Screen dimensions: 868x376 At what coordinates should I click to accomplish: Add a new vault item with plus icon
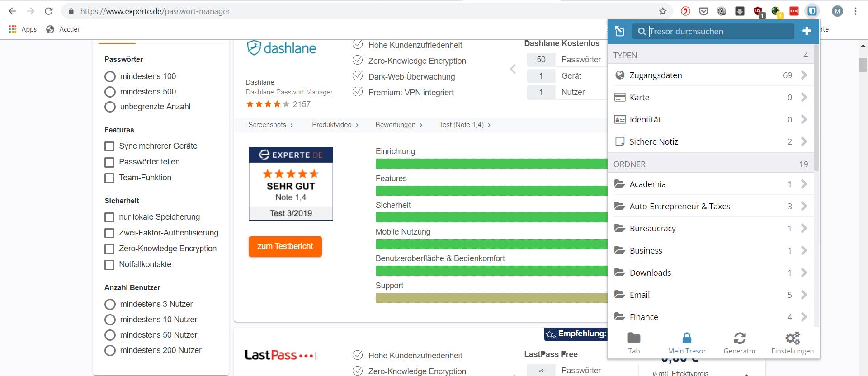[806, 31]
